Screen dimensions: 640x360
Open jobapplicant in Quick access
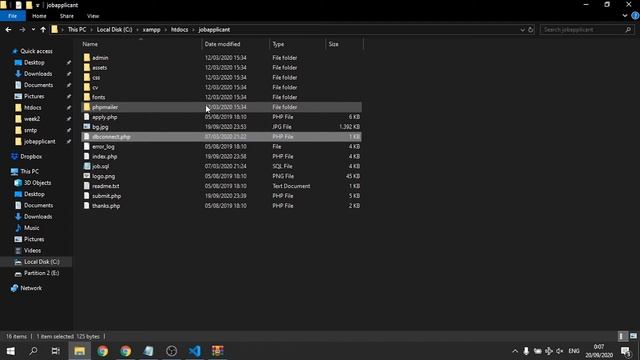click(39, 142)
